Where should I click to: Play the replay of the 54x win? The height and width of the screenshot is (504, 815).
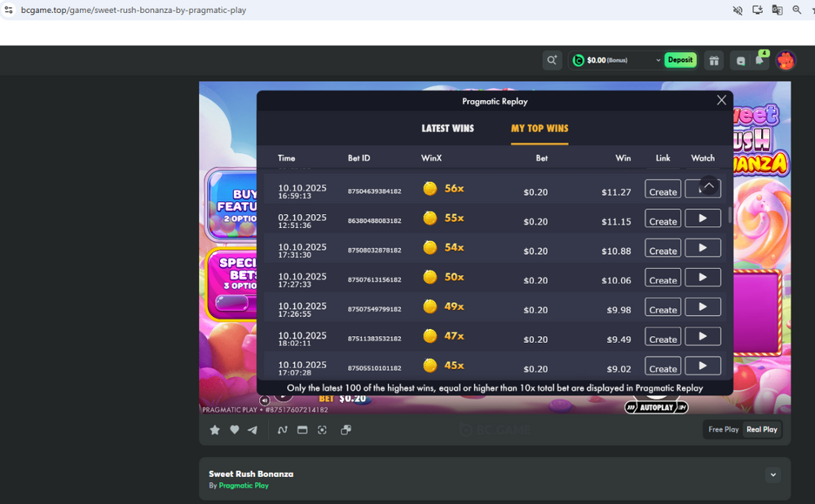tap(703, 248)
